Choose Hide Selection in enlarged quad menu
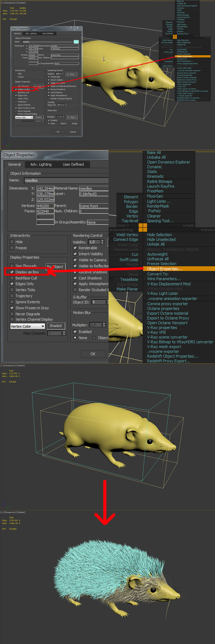Viewport: 215px width, 644px height. point(159,235)
